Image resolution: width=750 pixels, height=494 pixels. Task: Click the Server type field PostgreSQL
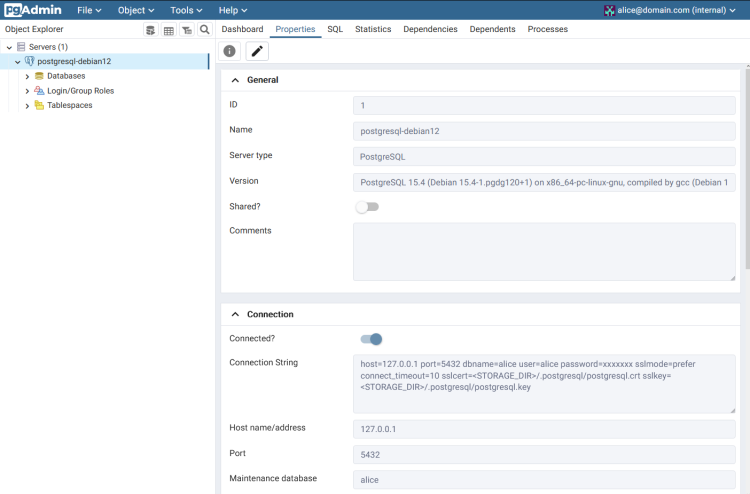pos(544,157)
